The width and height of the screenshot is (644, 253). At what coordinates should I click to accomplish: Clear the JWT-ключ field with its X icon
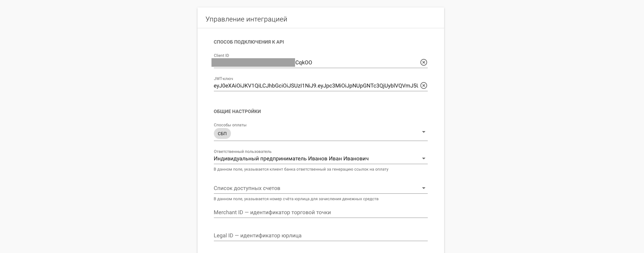(423, 85)
